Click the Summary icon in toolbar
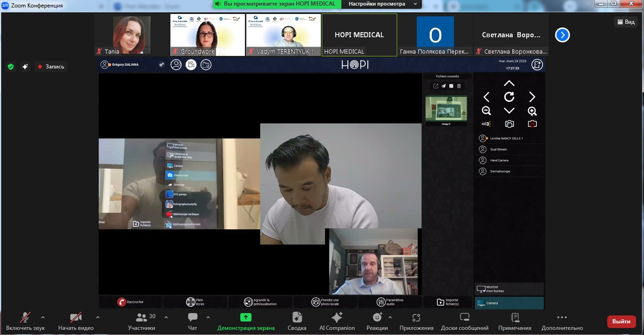Screen dimensions: 644x335 297,318
